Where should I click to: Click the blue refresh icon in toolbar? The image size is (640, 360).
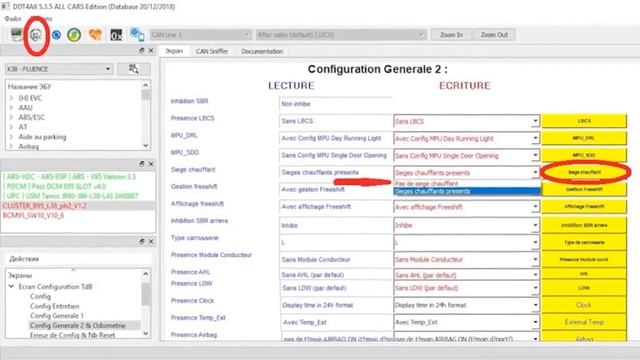56,35
